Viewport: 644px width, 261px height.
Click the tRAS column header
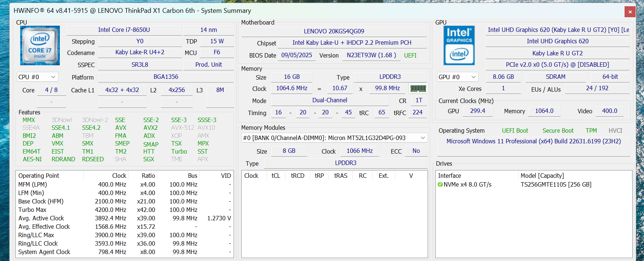pyautogui.click(x=341, y=176)
